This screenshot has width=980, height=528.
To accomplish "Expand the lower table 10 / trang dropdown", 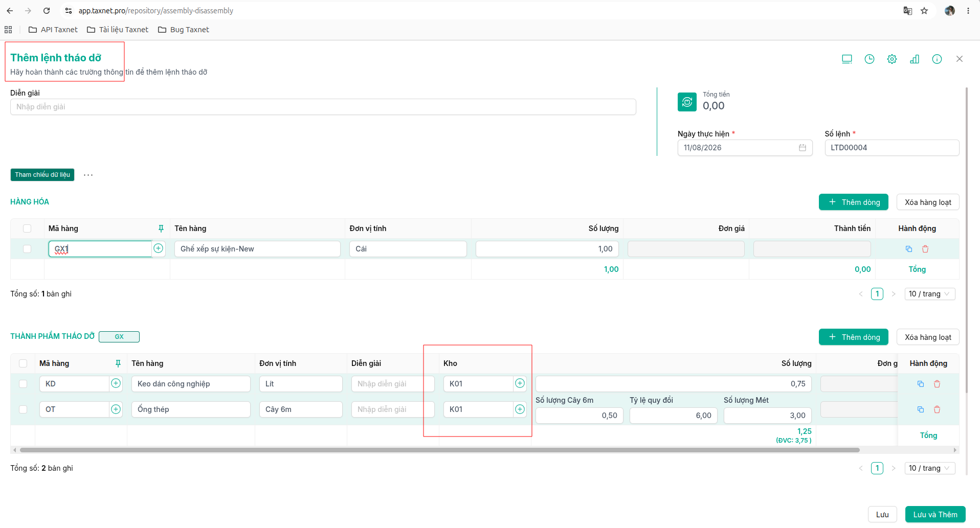I will point(929,468).
